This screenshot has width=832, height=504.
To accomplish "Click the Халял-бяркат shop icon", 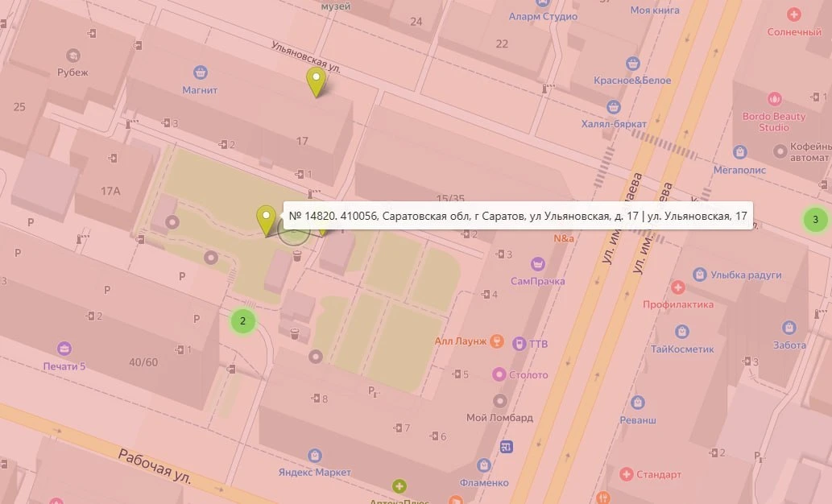I will [x=614, y=106].
